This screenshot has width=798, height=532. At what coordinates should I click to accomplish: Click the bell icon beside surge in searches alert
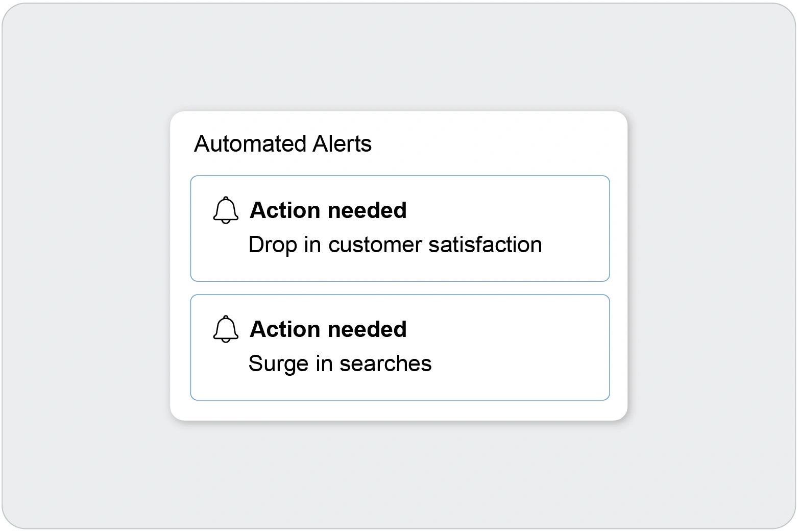coord(225,329)
